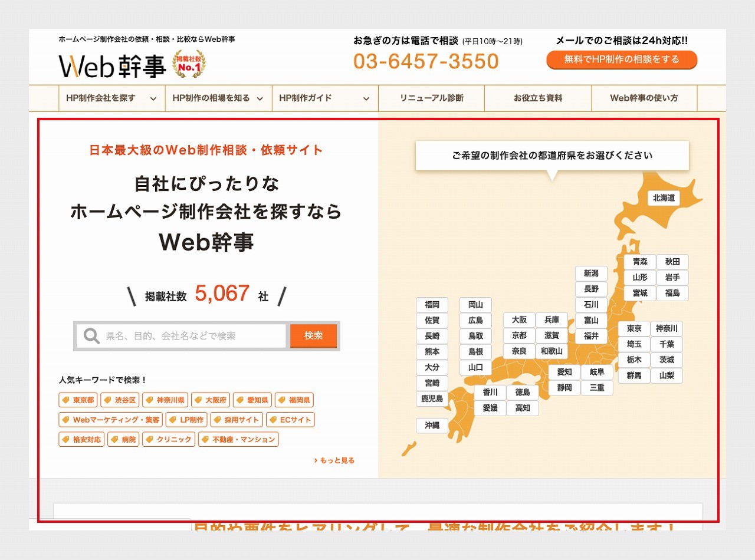Select the ECサイト keyword tag
Viewport: 755px width, 560px height.
pyautogui.click(x=290, y=420)
